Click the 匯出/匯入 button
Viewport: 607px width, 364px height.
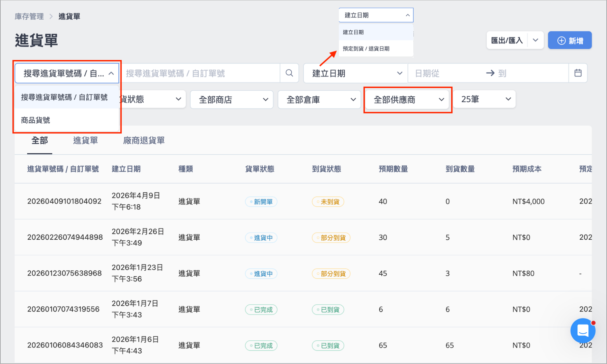point(507,40)
